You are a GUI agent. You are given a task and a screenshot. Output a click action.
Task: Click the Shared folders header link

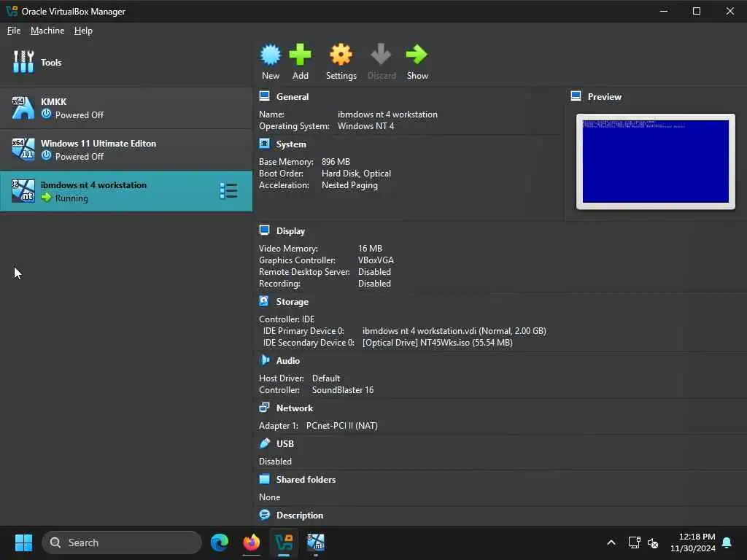click(x=306, y=480)
